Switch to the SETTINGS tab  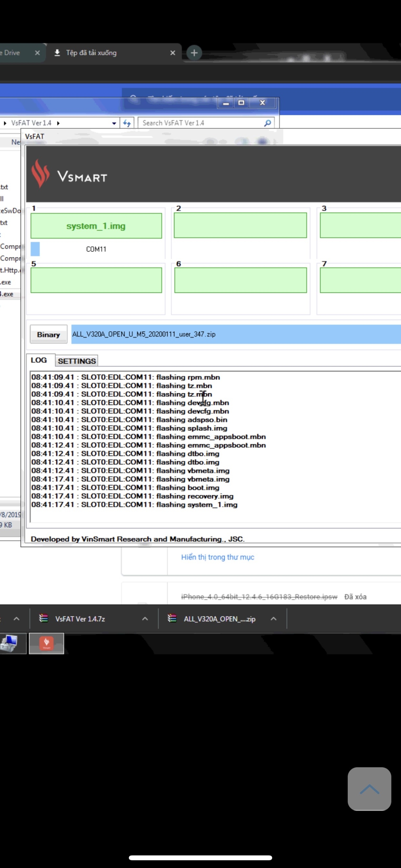pyautogui.click(x=77, y=361)
